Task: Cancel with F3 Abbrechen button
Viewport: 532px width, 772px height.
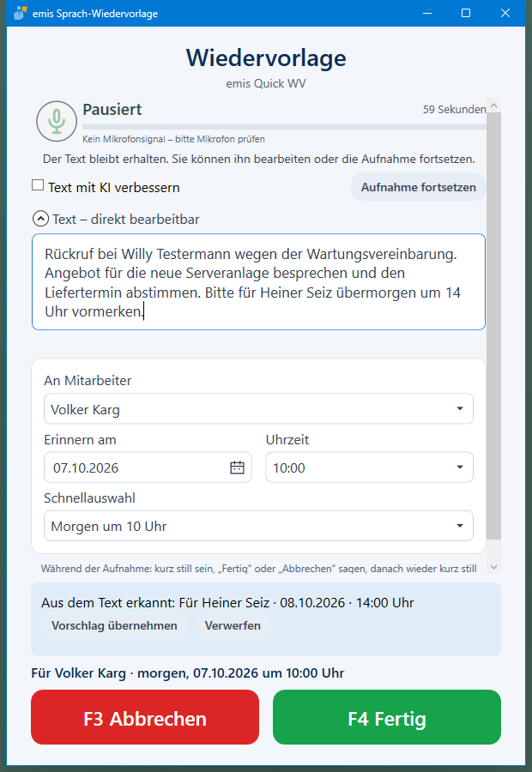Action: tap(145, 717)
